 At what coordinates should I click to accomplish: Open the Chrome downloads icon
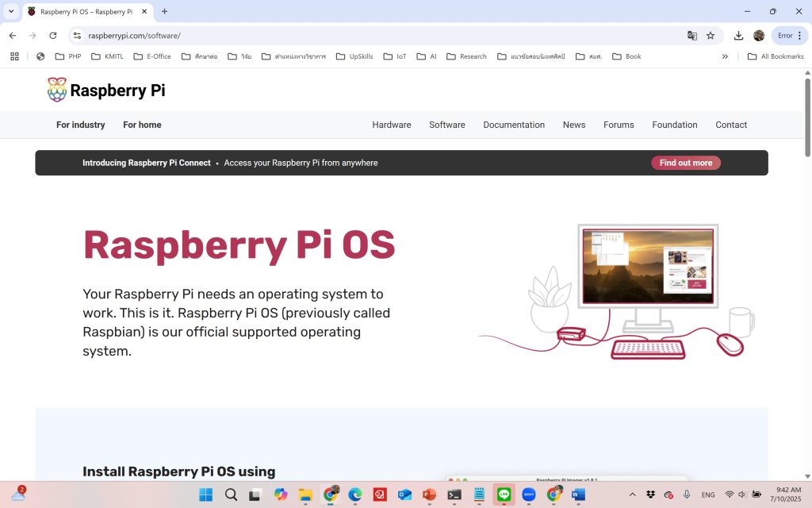coord(738,36)
